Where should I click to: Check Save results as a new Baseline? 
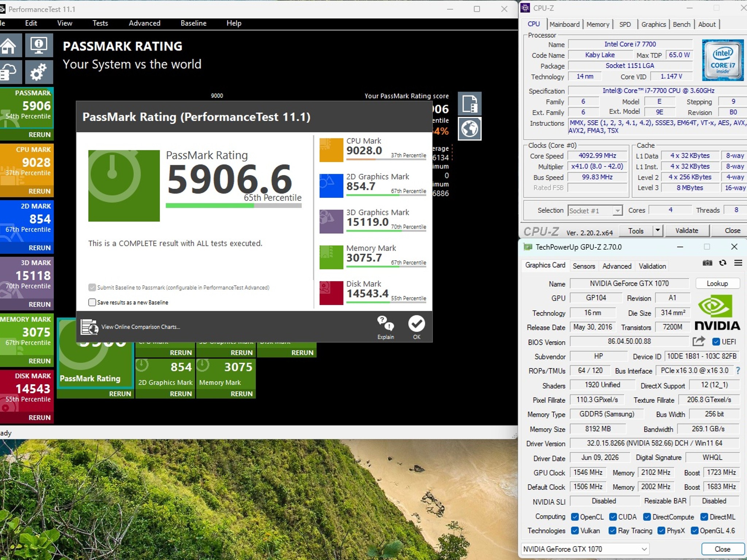(92, 302)
